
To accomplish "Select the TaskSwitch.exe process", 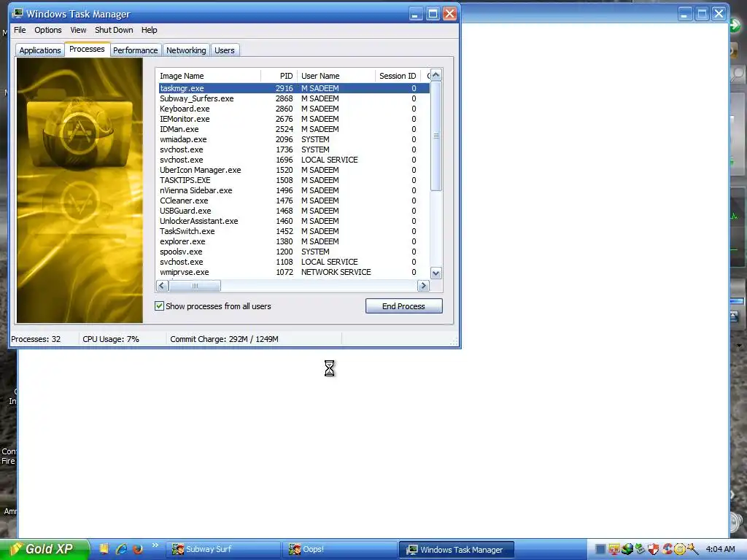I will click(x=294, y=231).
